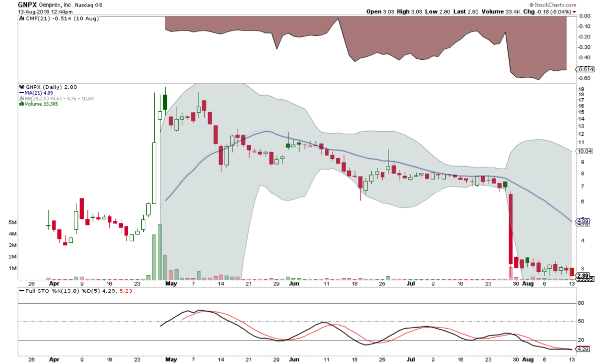Click the -0.514 CMF value label
The width and height of the screenshot is (599, 364).
(x=584, y=70)
